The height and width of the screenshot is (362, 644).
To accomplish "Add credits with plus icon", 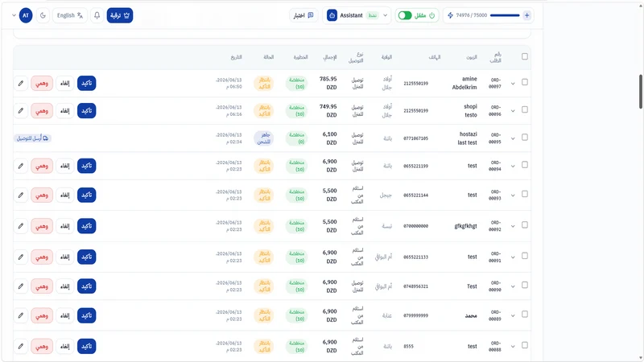I will [x=527, y=15].
